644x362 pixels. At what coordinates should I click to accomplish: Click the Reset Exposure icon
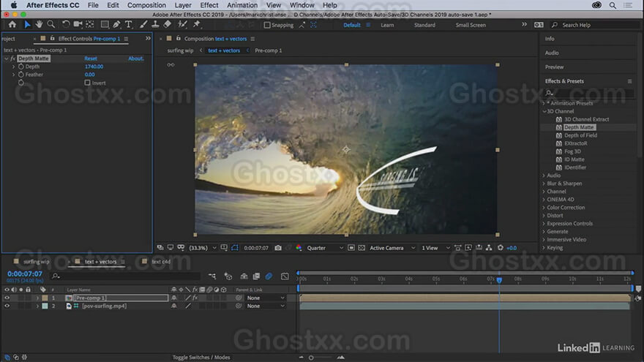coord(501,248)
